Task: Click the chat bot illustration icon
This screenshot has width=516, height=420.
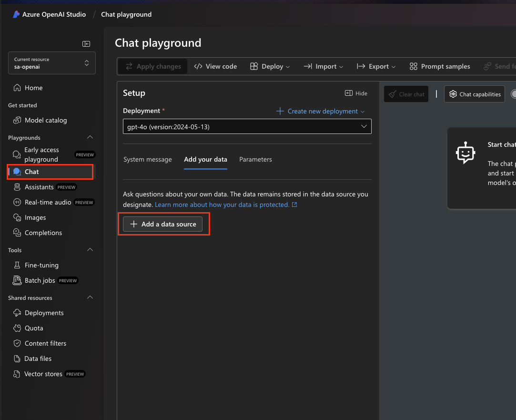Action: 465,153
